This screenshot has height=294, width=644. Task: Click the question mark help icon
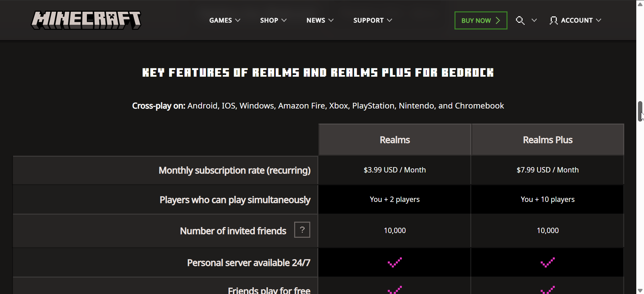[x=302, y=230]
